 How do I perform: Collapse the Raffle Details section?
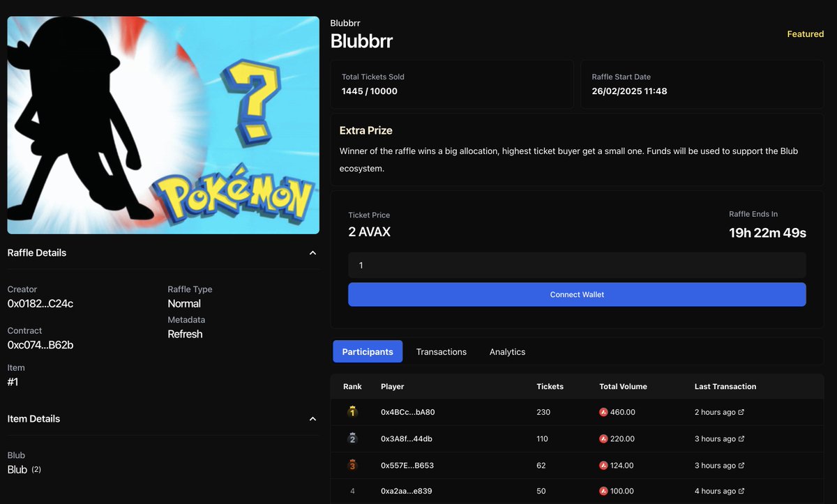tap(313, 252)
